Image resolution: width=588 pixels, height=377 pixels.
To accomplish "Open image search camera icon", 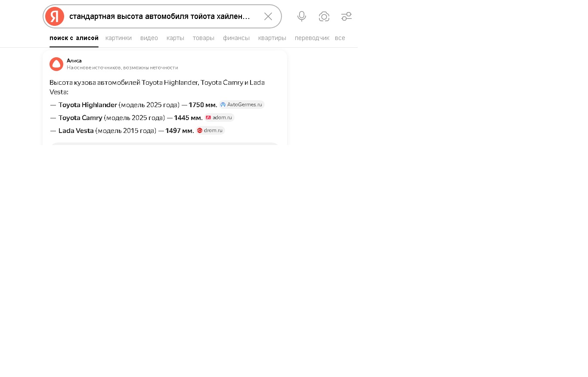I will point(324,16).
